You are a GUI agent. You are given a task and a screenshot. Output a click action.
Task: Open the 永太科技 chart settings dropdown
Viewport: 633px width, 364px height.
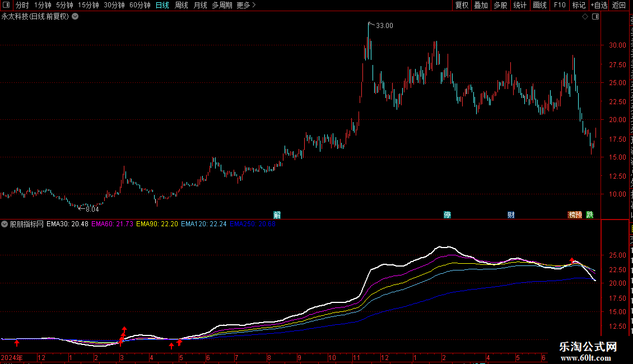(x=75, y=17)
